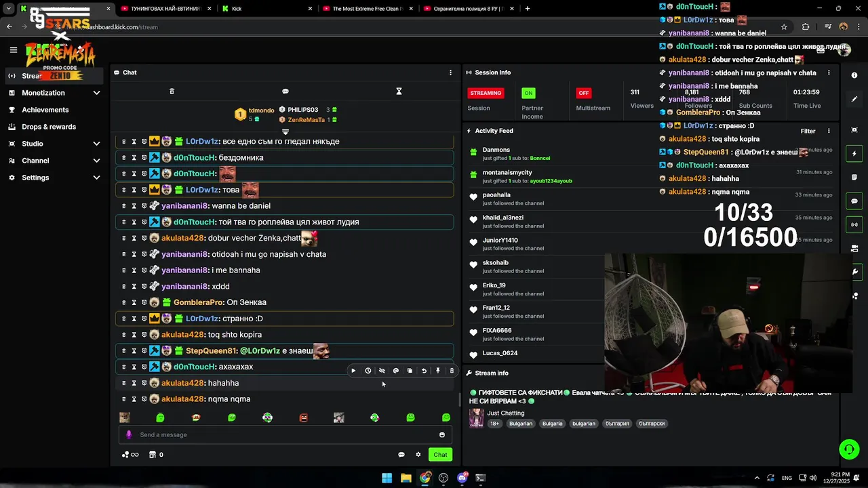Open Drops & rewards in the sidebar
Image resolution: width=868 pixels, height=488 pixels.
49,127
